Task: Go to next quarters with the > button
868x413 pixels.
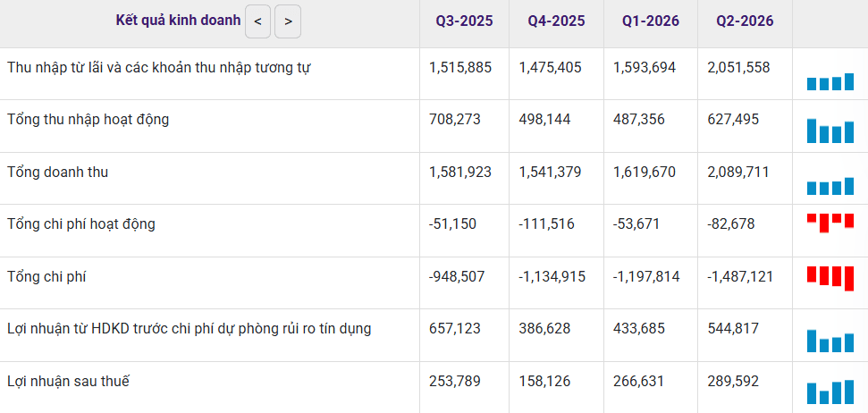Action: (288, 21)
